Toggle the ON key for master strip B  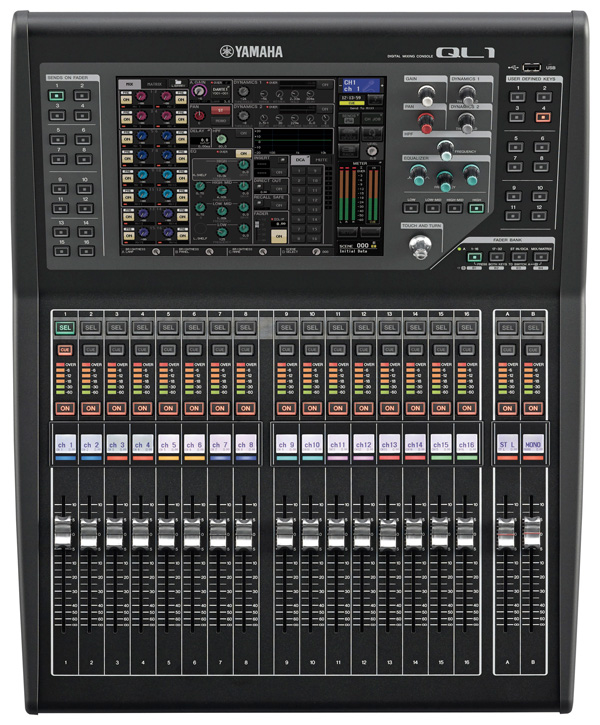click(533, 408)
